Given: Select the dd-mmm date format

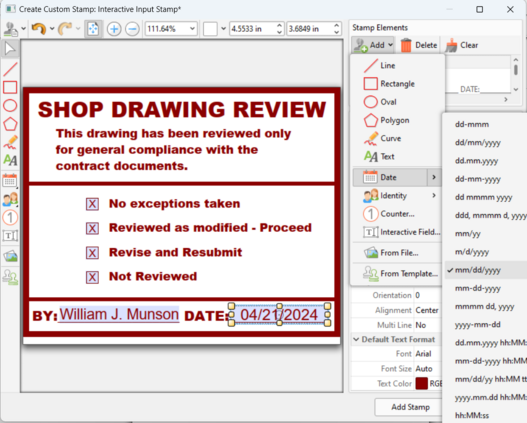Looking at the screenshot, I should 486,124.
